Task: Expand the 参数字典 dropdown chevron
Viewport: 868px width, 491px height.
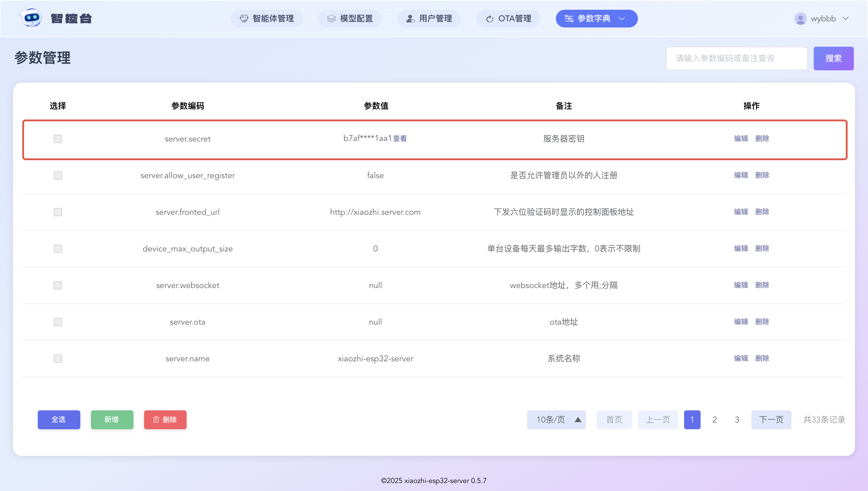Action: click(x=622, y=19)
